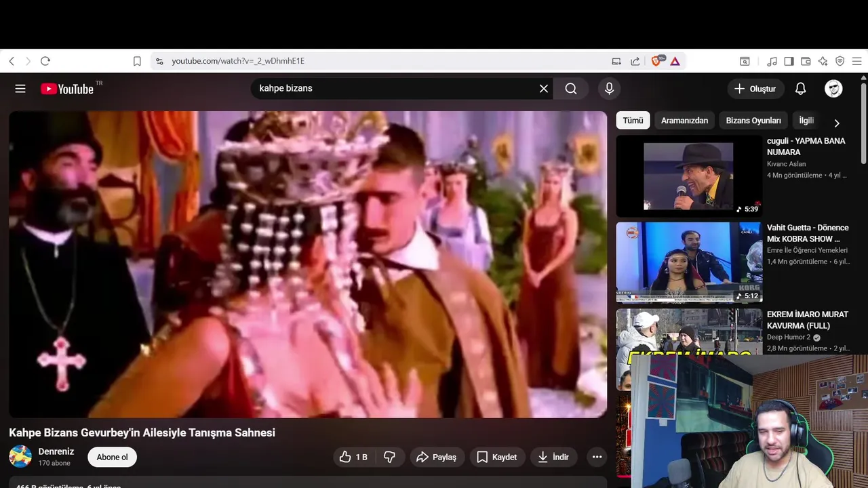The width and height of the screenshot is (868, 488).
Task: Click the Paylaş share button
Action: [x=437, y=457]
